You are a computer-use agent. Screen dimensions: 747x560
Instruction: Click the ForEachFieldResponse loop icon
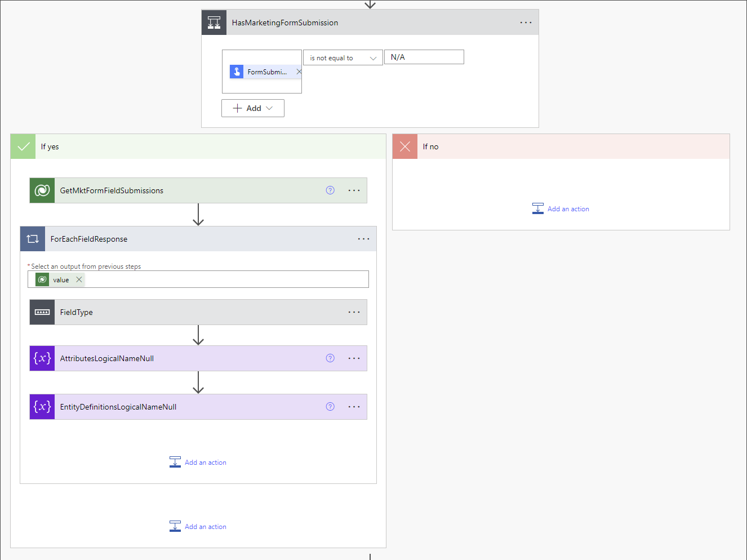(x=32, y=238)
